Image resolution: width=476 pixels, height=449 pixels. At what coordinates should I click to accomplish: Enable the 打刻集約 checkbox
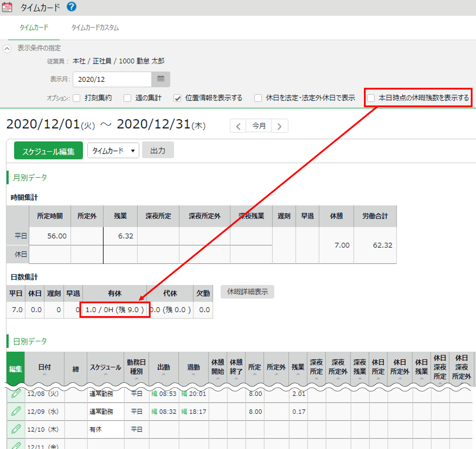[77, 98]
